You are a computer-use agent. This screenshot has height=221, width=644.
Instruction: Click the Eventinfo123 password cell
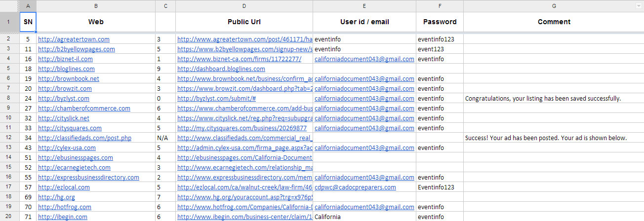point(437,187)
